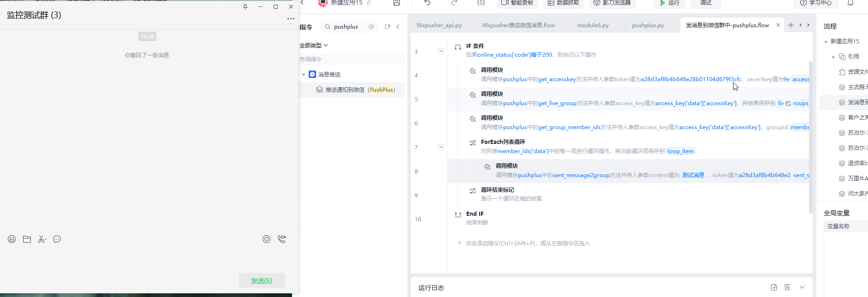This screenshot has height=297, width=868.
Task: Undo the last flow edit
Action: [x=428, y=3]
